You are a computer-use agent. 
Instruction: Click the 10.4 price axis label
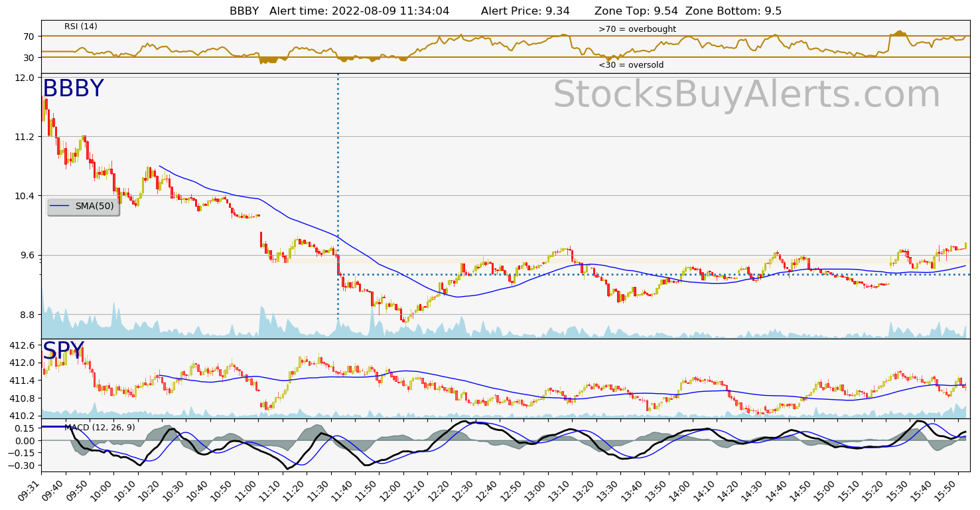coord(25,196)
